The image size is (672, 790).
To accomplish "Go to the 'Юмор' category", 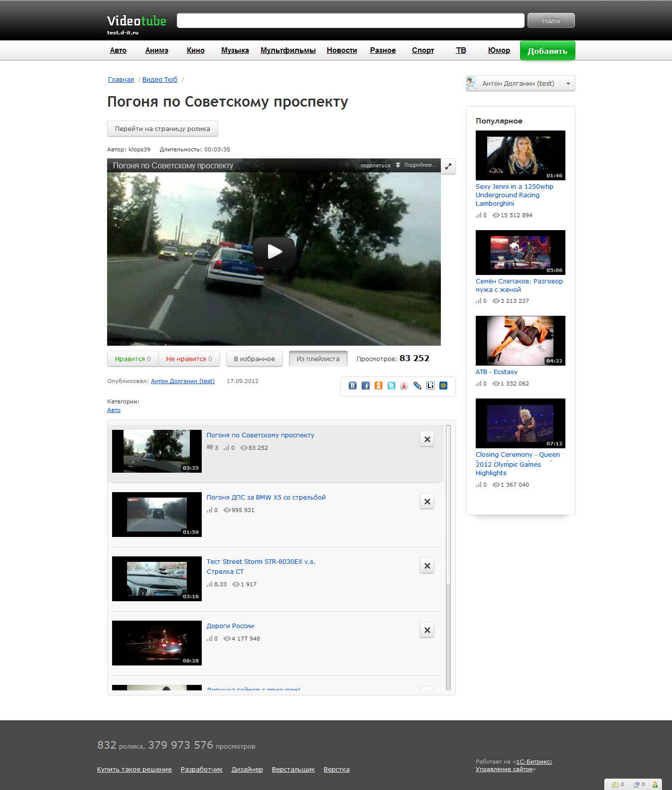I will coord(499,50).
